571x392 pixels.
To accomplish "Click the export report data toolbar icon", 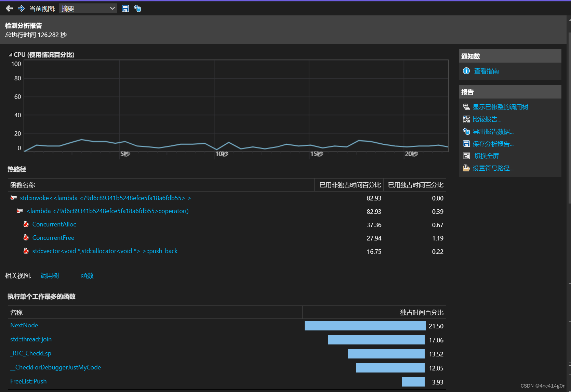I will [x=137, y=9].
